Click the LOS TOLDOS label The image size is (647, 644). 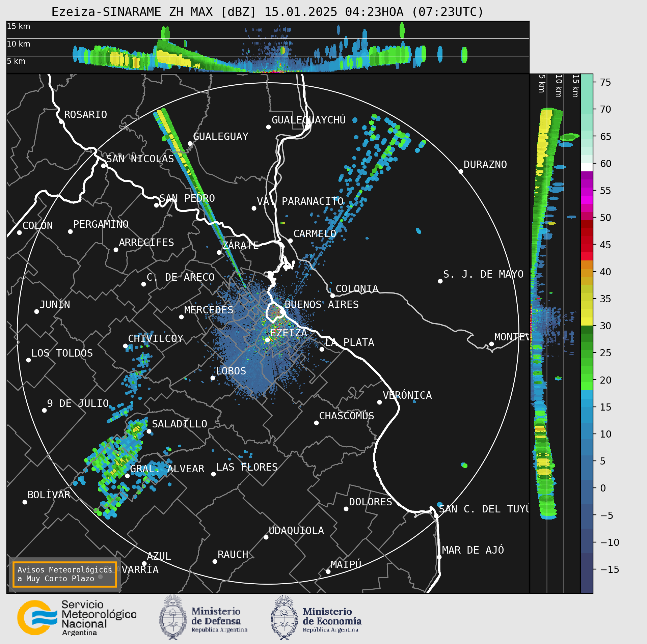(62, 353)
